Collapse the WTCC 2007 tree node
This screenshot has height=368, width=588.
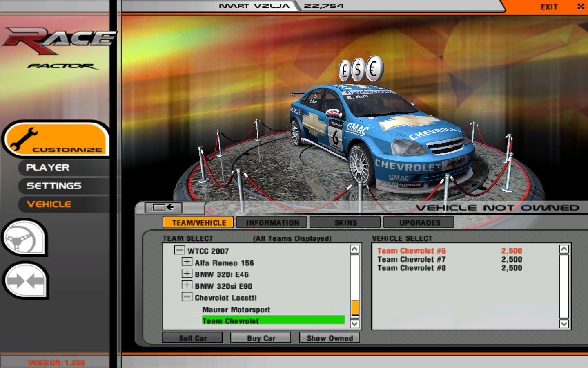[x=180, y=250]
